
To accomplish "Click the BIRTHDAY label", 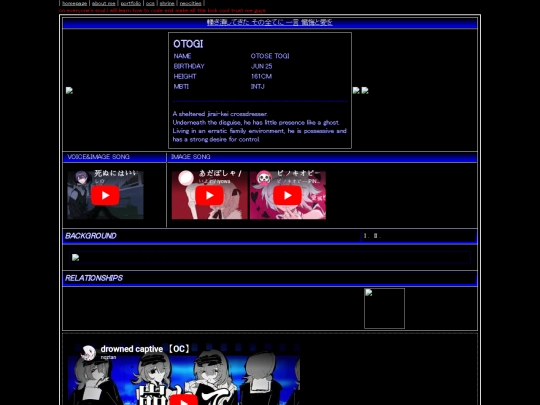I will (189, 66).
